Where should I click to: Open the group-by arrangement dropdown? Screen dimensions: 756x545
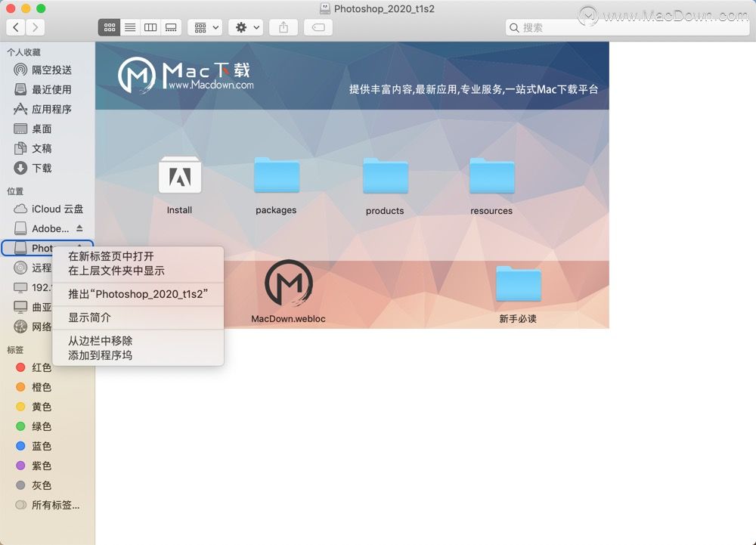click(x=206, y=27)
